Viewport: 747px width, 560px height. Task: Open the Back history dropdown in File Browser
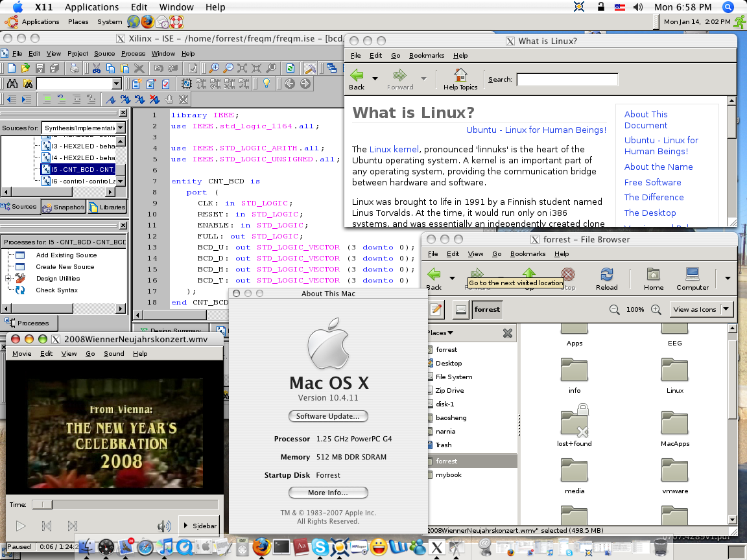tap(452, 278)
